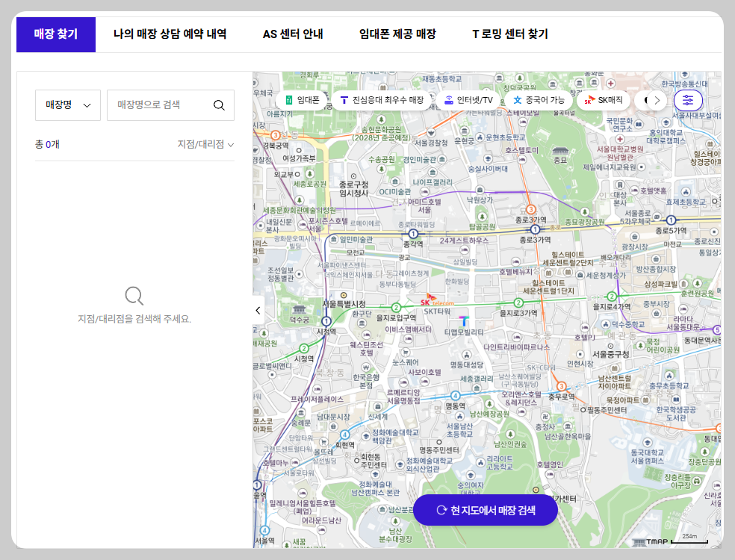Click the 회현역 line 4 station marker
Image resolution: width=735 pixels, height=560 pixels.
click(x=344, y=435)
